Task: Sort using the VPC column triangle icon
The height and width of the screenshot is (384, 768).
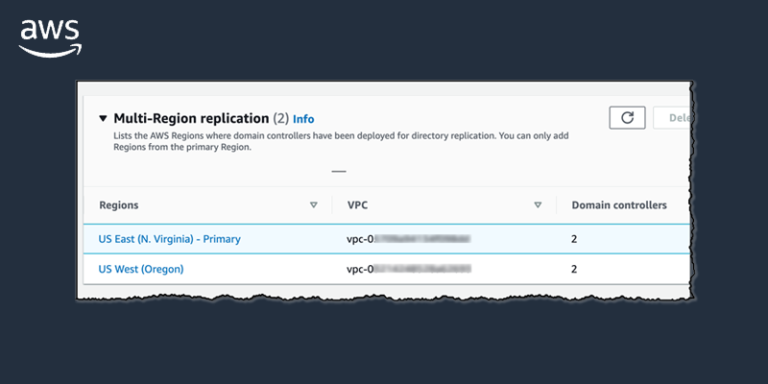Action: tap(538, 205)
